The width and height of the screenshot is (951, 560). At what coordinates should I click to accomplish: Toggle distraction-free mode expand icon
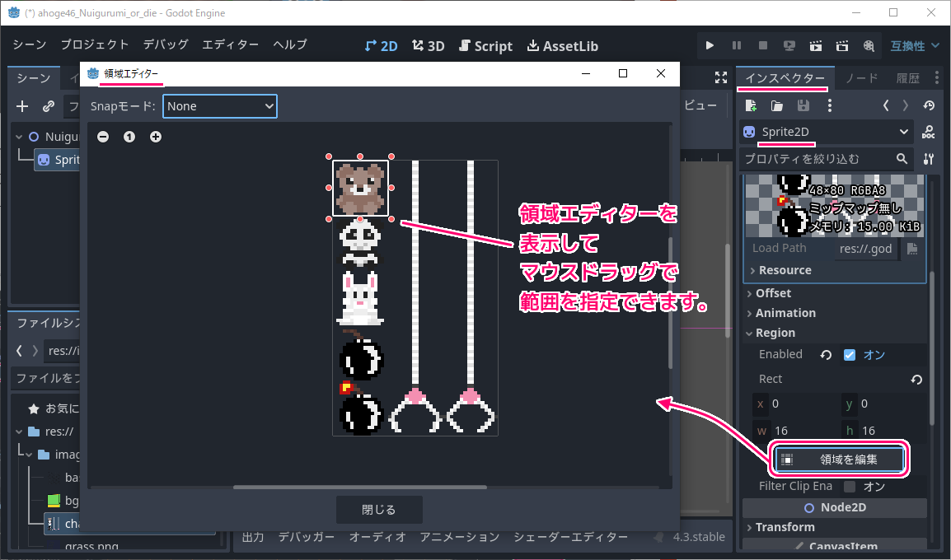click(x=721, y=77)
